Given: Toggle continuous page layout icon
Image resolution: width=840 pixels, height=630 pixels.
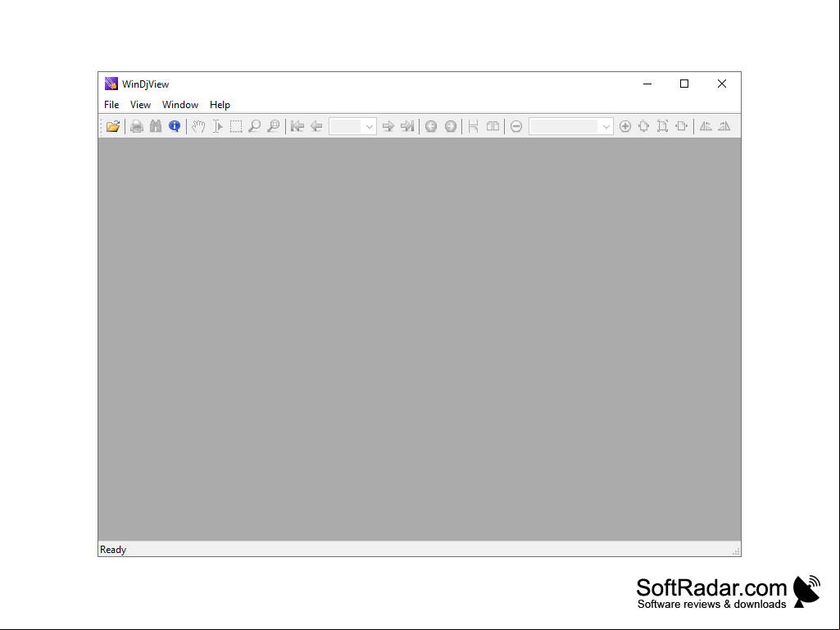Looking at the screenshot, I should click(473, 126).
